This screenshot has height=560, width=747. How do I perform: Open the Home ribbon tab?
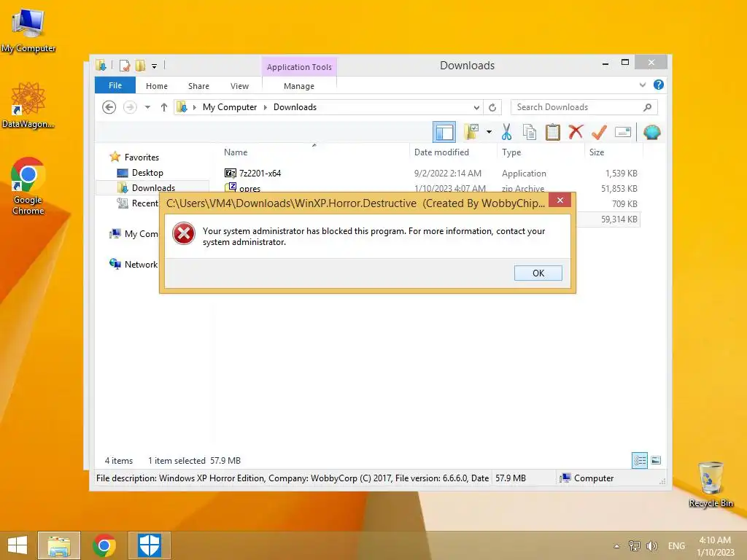pyautogui.click(x=157, y=86)
